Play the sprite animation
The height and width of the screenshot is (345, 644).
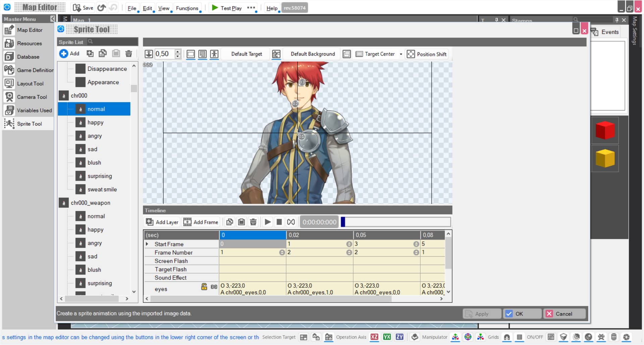pos(268,222)
